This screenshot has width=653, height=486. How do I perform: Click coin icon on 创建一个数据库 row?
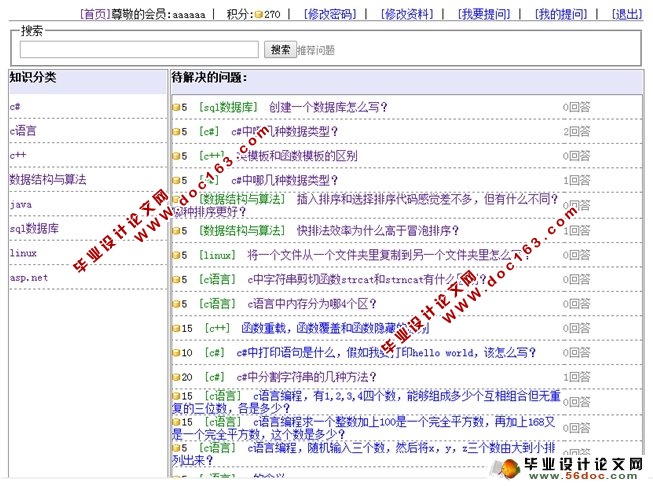pyautogui.click(x=176, y=107)
